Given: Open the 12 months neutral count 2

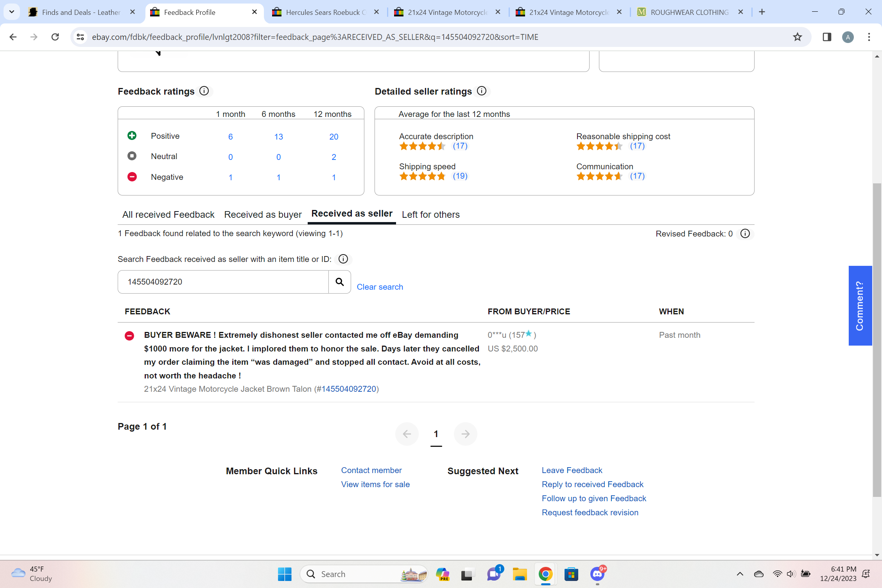Looking at the screenshot, I should 333,157.
